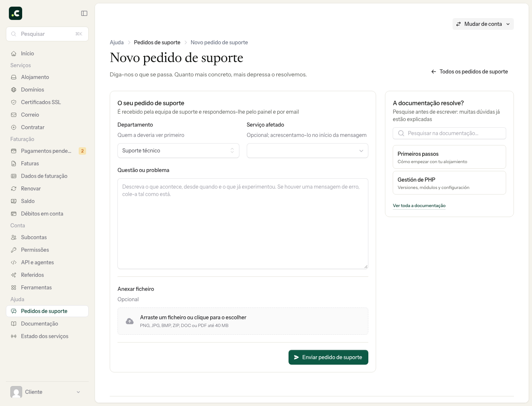Screen dimensions: 532x406
Task: Click the documentation search magnifier icon
Action: (x=401, y=133)
